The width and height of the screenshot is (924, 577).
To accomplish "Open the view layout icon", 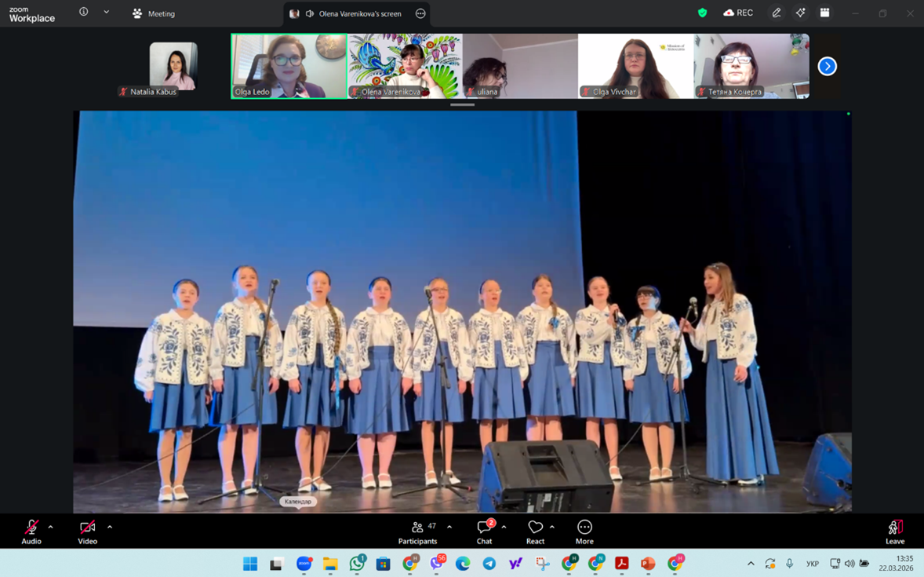I will pos(824,13).
